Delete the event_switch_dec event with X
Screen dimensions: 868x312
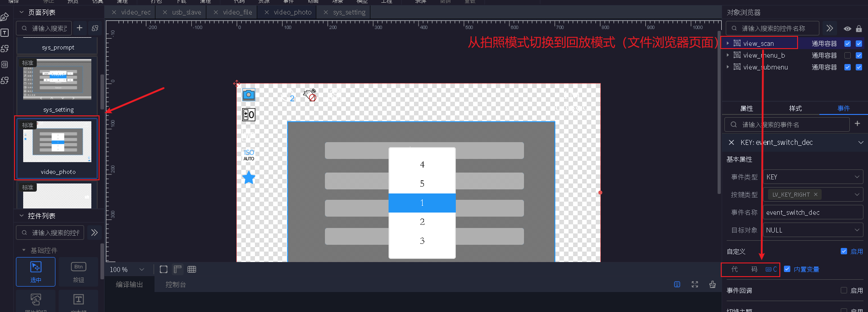731,142
